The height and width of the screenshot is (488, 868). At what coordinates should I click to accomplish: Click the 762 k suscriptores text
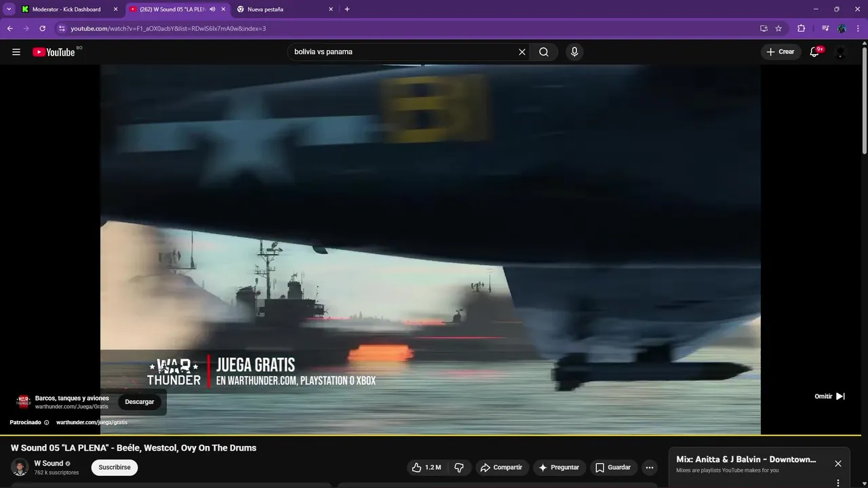click(x=56, y=472)
